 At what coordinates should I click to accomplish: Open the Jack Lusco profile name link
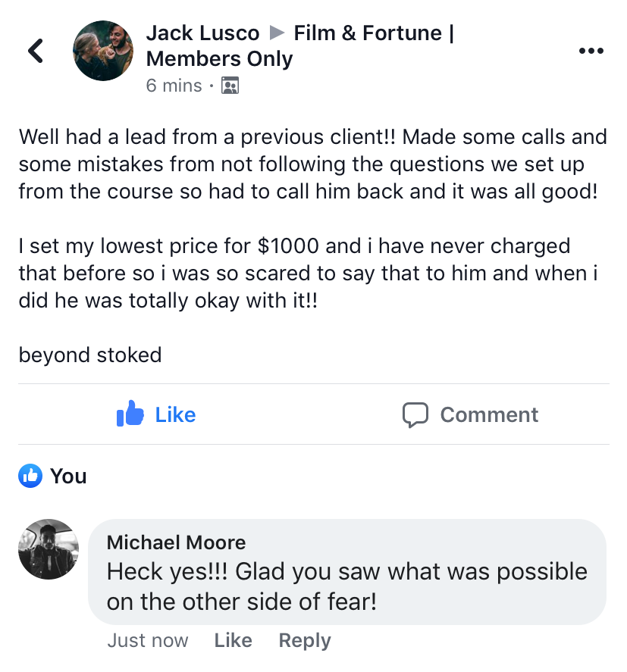coord(202,33)
